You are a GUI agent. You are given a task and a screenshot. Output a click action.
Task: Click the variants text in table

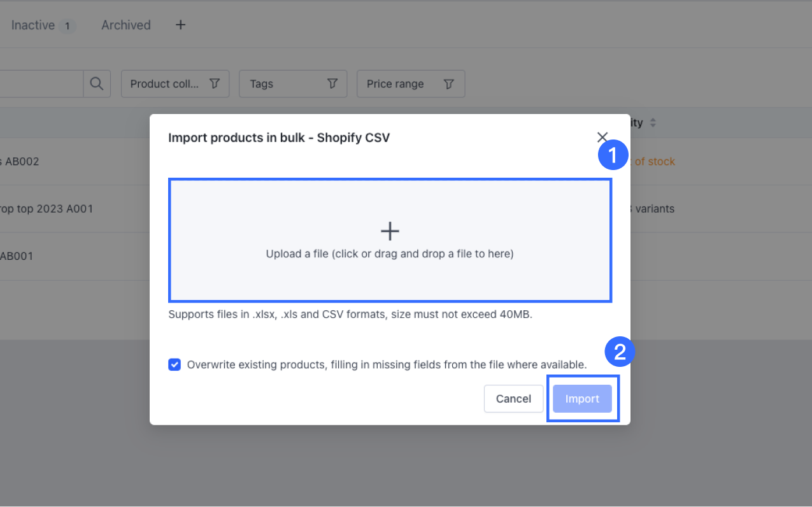[653, 209]
